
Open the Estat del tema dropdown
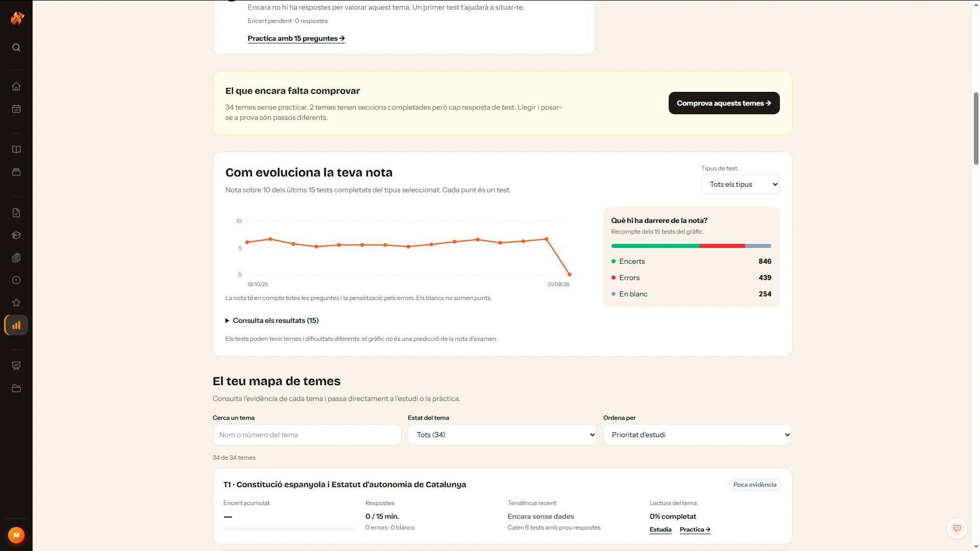[x=502, y=435]
